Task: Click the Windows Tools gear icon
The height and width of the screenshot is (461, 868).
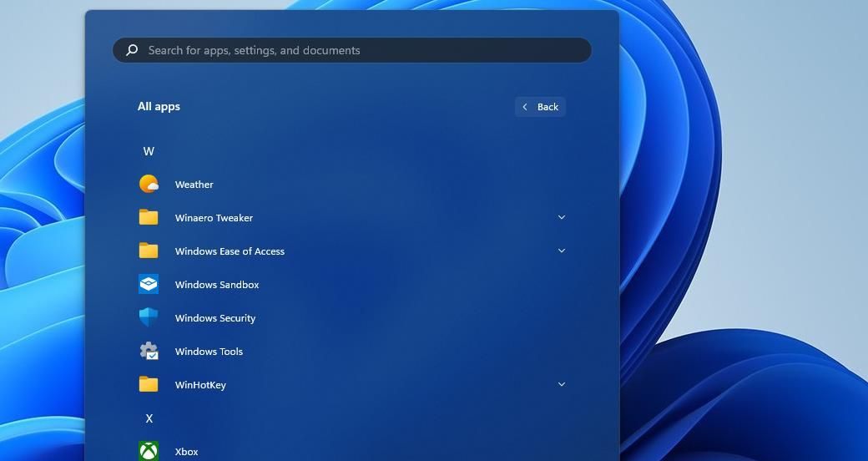Action: [x=149, y=351]
